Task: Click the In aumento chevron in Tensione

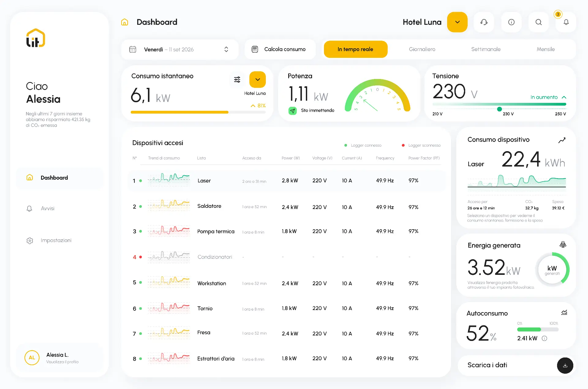Action: [564, 97]
